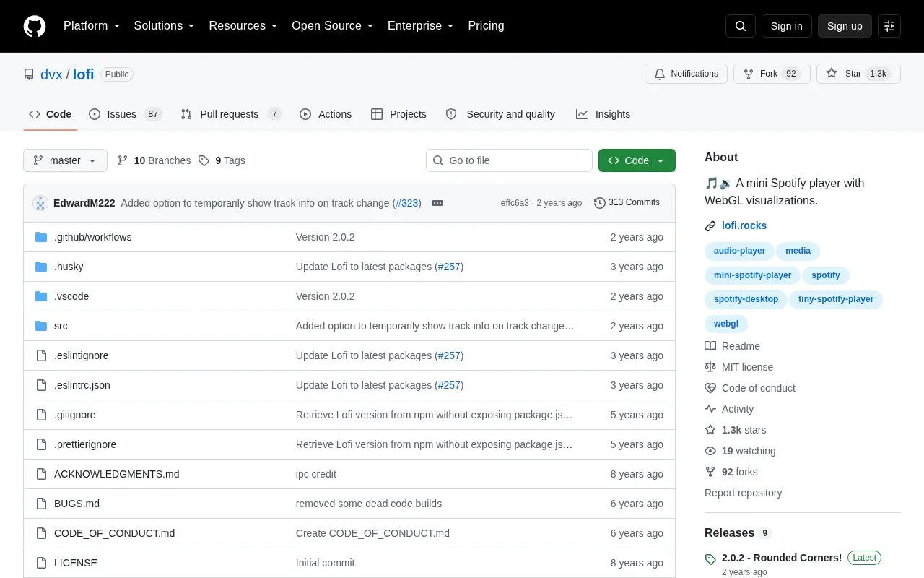This screenshot has width=924, height=578.
Task: Open the appearance settings icon beside Sign up
Action: click(x=889, y=26)
